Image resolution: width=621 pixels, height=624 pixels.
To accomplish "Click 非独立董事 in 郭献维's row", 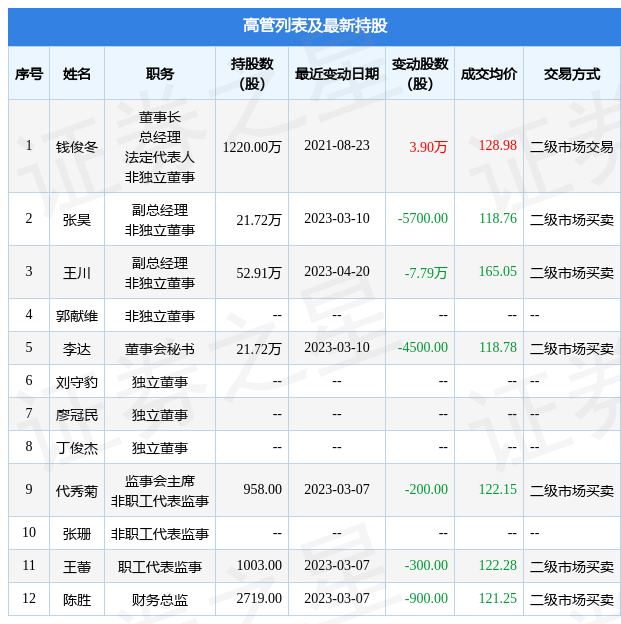I will 160,316.
